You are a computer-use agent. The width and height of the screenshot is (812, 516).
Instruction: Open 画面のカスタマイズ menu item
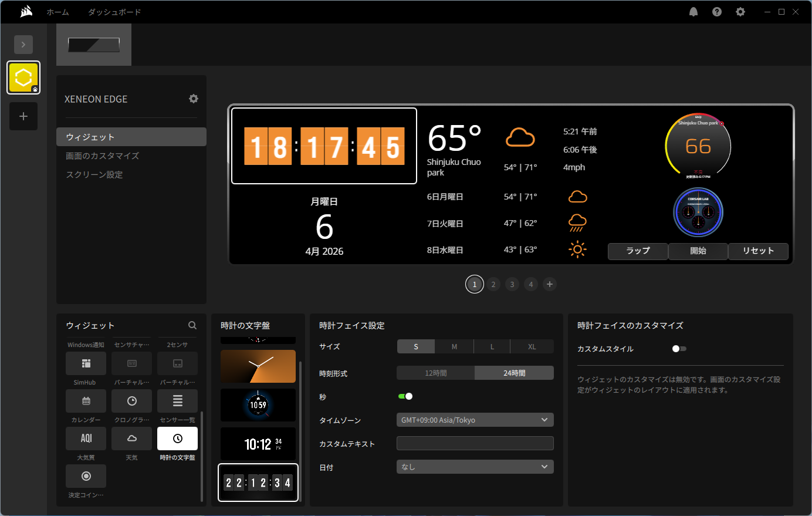click(x=103, y=156)
